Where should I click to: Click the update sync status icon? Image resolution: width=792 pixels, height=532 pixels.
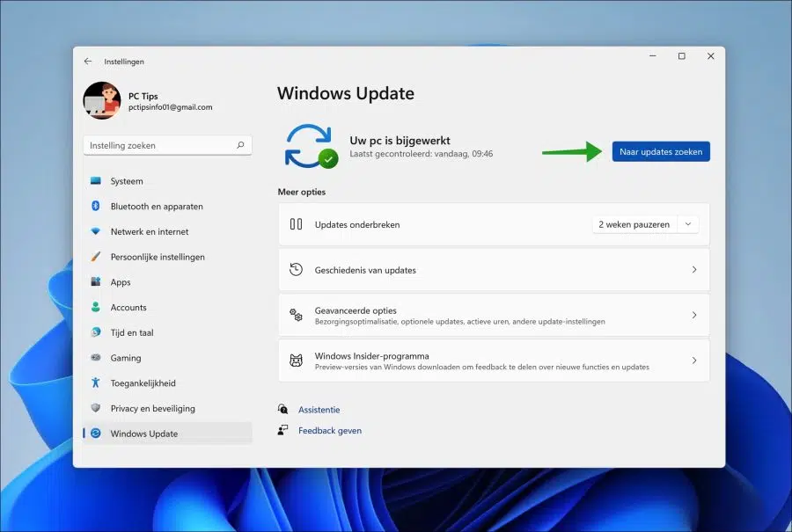[x=311, y=146]
